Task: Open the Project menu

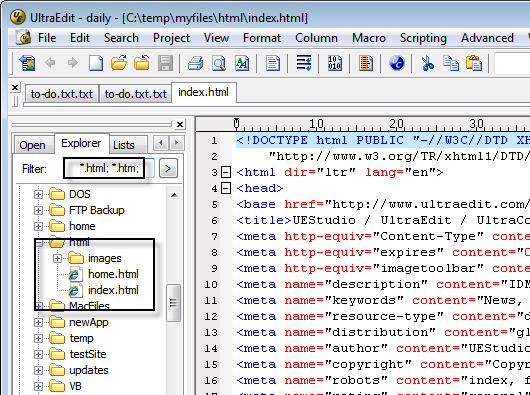Action: click(171, 38)
